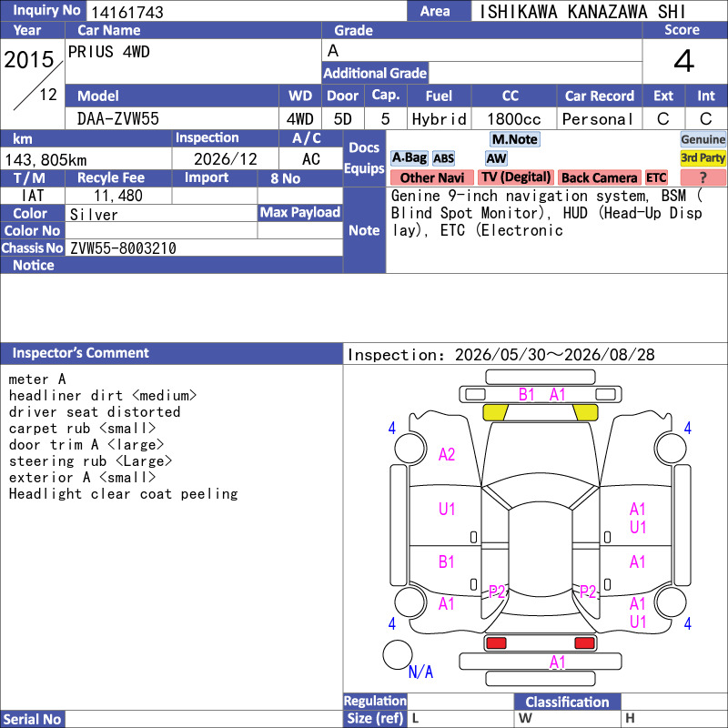Click the TV (Degital) badge
The image size is (728, 728).
click(515, 177)
